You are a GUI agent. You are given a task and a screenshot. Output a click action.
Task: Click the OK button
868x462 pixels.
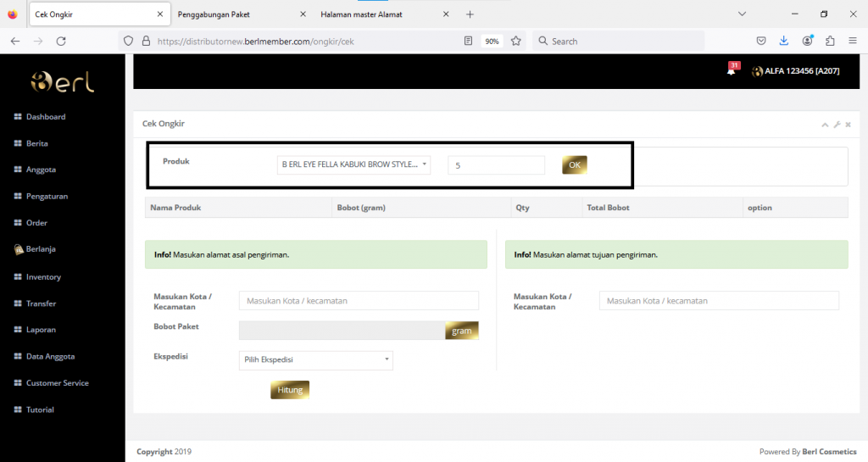pos(575,165)
